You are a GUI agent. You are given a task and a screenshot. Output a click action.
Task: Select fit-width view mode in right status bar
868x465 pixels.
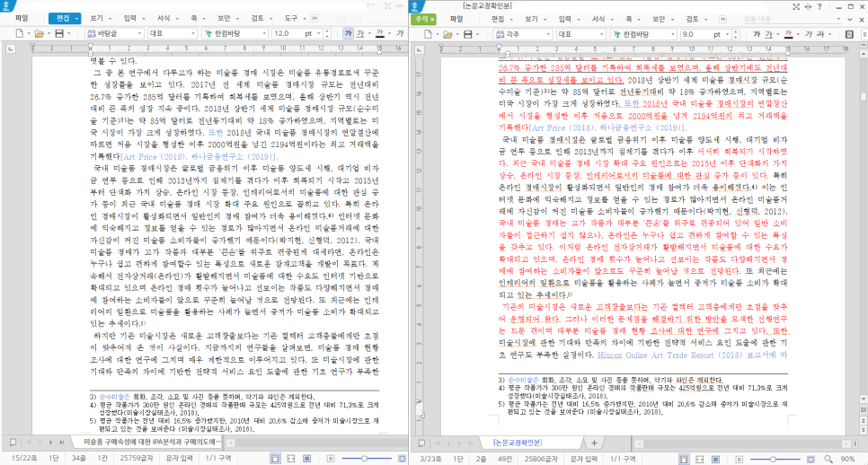[x=700, y=459]
